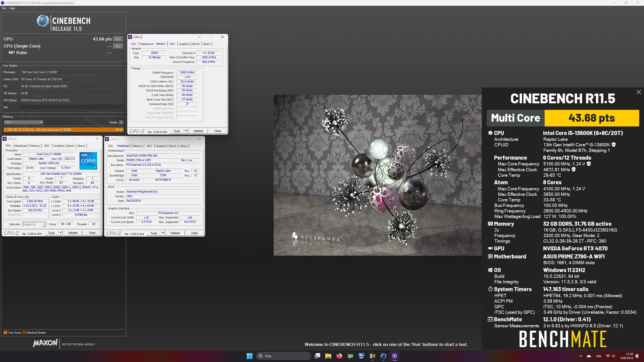Open the volume speaker tray icon
Image resolution: width=644 pixels, height=362 pixels.
613,356
